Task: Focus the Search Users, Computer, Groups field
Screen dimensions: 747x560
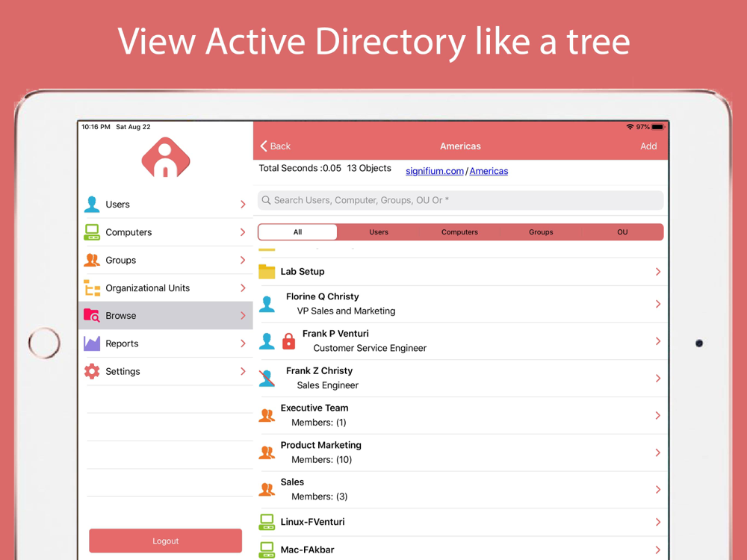Action: 461,200
